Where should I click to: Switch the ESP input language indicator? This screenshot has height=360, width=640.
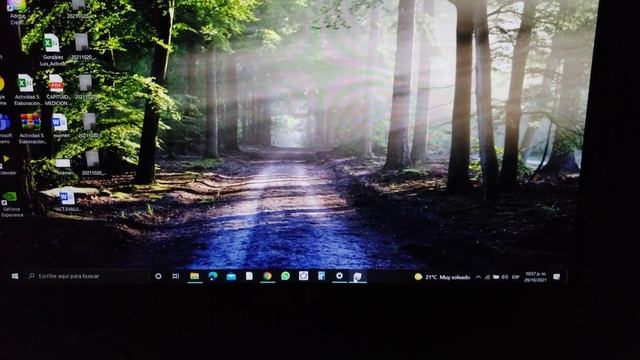(x=516, y=277)
